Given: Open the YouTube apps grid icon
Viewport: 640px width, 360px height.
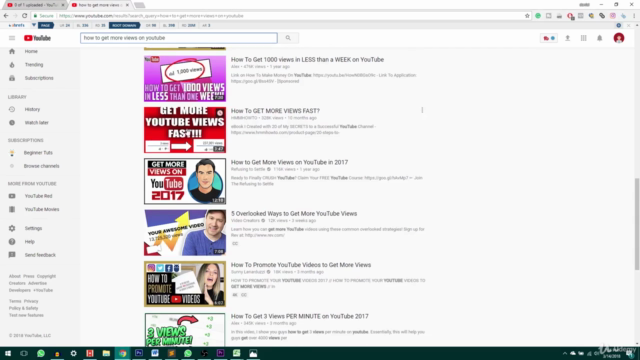Looking at the screenshot, I should pyautogui.click(x=584, y=38).
